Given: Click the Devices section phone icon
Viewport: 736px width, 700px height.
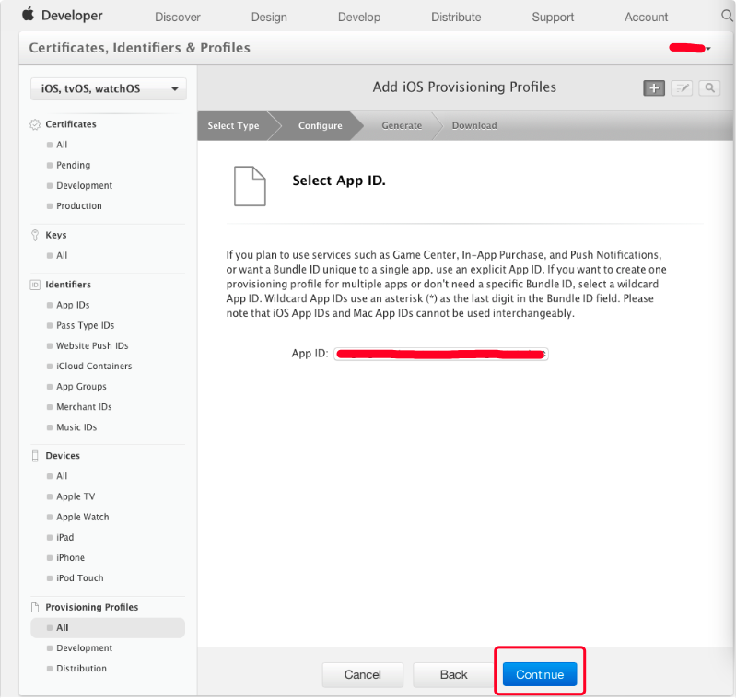Looking at the screenshot, I should pyautogui.click(x=35, y=456).
